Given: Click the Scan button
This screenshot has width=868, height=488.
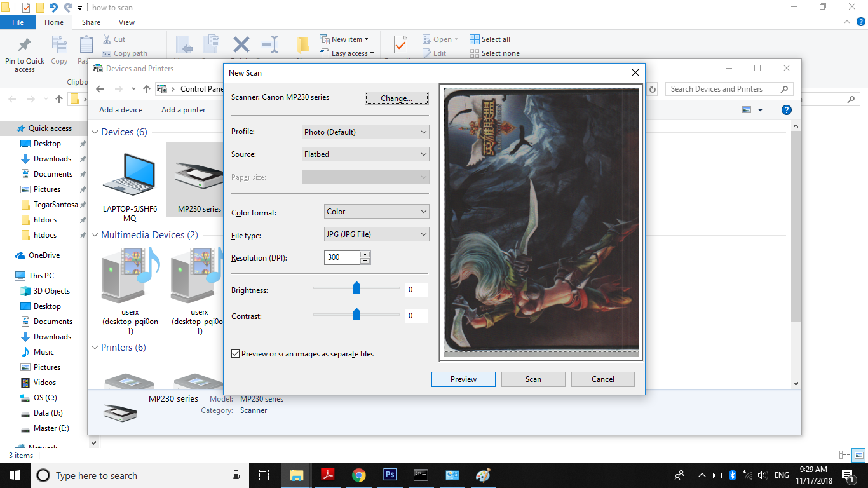Looking at the screenshot, I should coord(532,379).
